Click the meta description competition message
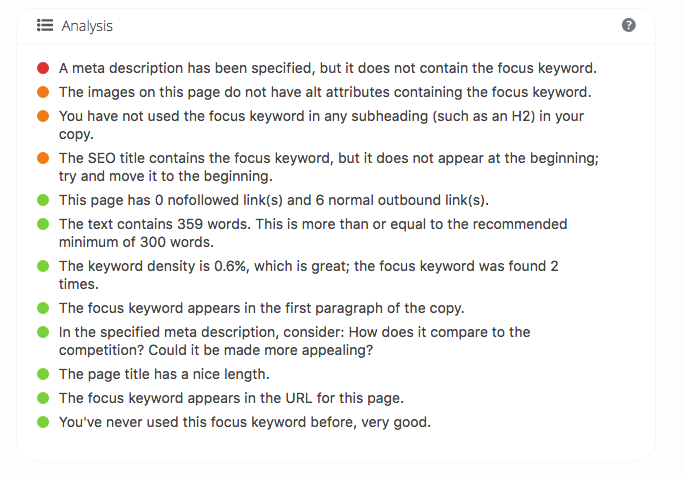This screenshot has width=684, height=479. coord(294,341)
